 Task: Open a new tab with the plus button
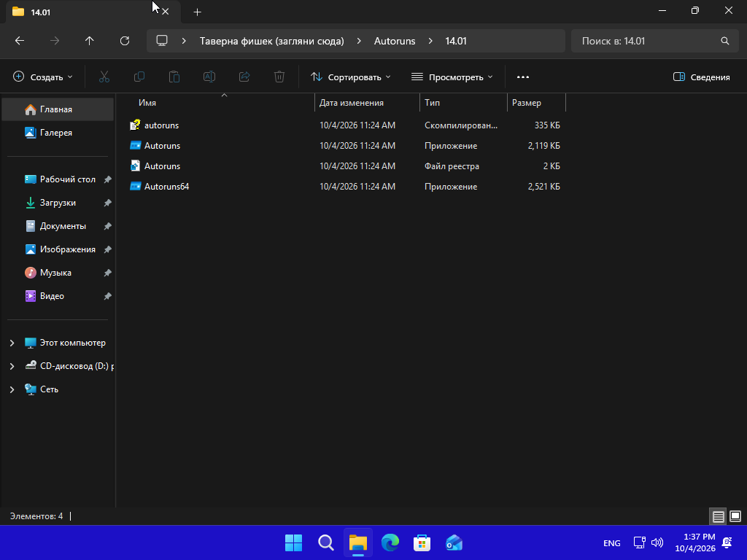pyautogui.click(x=197, y=12)
